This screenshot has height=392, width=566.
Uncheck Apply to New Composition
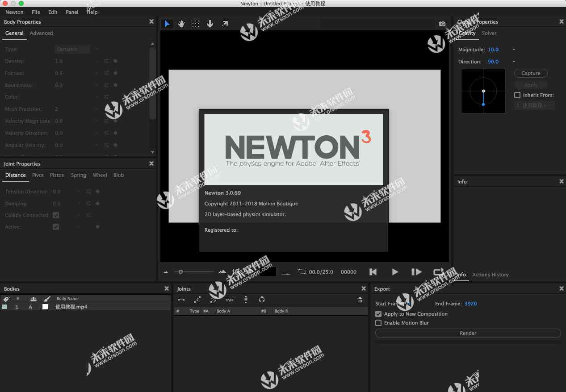[378, 314]
